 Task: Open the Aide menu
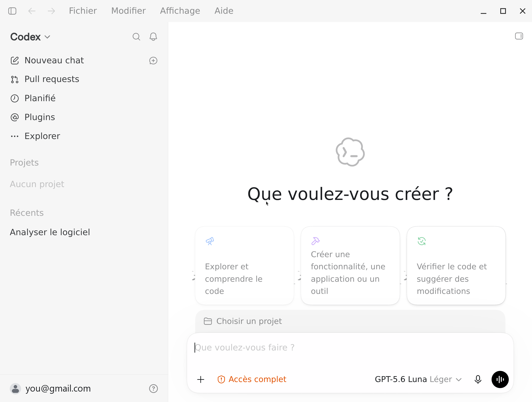click(224, 11)
